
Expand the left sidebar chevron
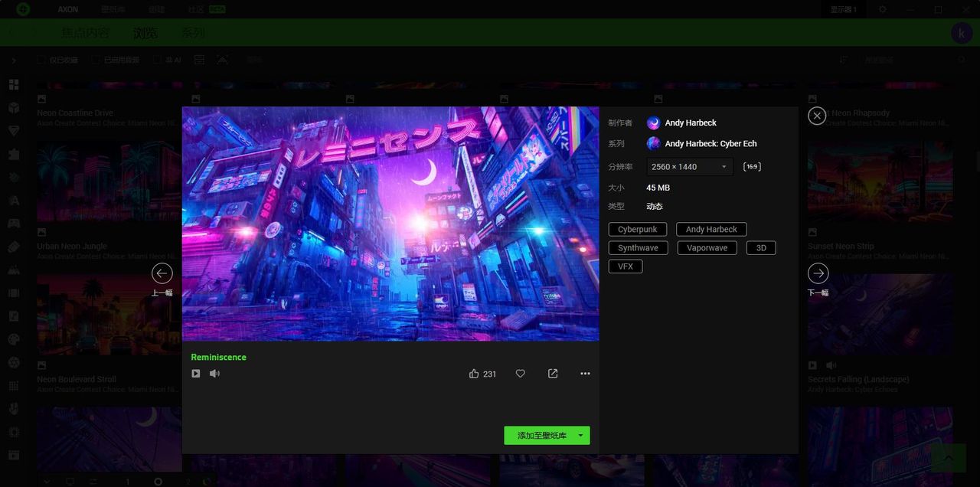click(14, 60)
